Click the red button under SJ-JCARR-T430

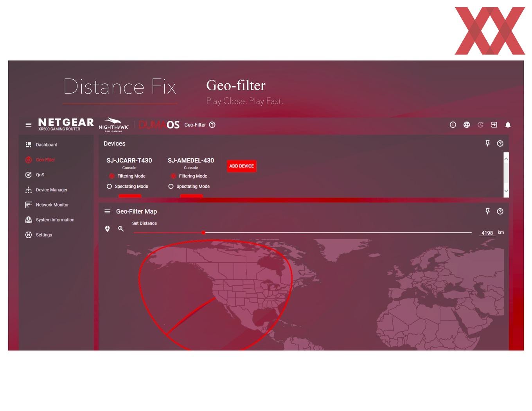click(x=130, y=196)
